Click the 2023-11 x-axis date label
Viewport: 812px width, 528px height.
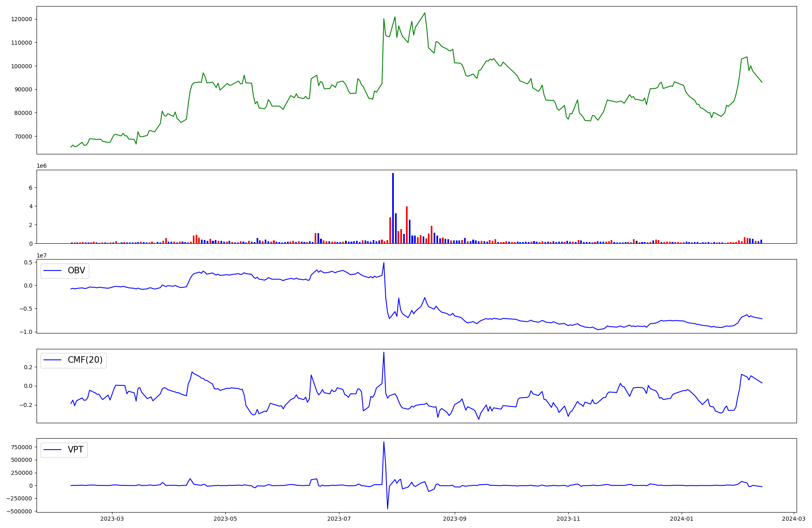coord(568,518)
